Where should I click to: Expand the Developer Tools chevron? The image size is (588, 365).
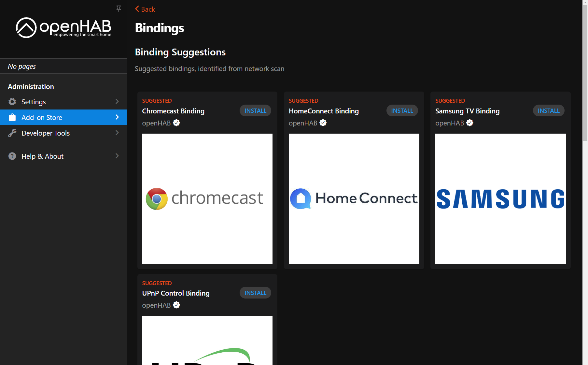point(117,133)
